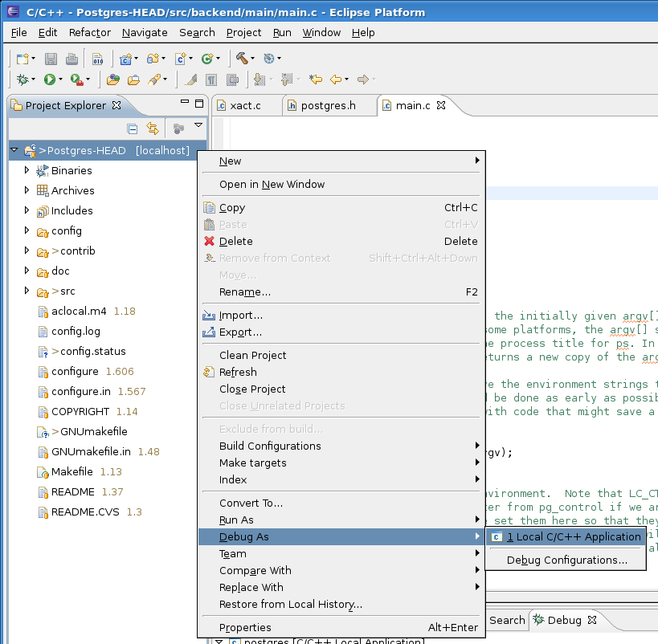
Task: Select Makefile in the project tree
Action: tap(72, 471)
